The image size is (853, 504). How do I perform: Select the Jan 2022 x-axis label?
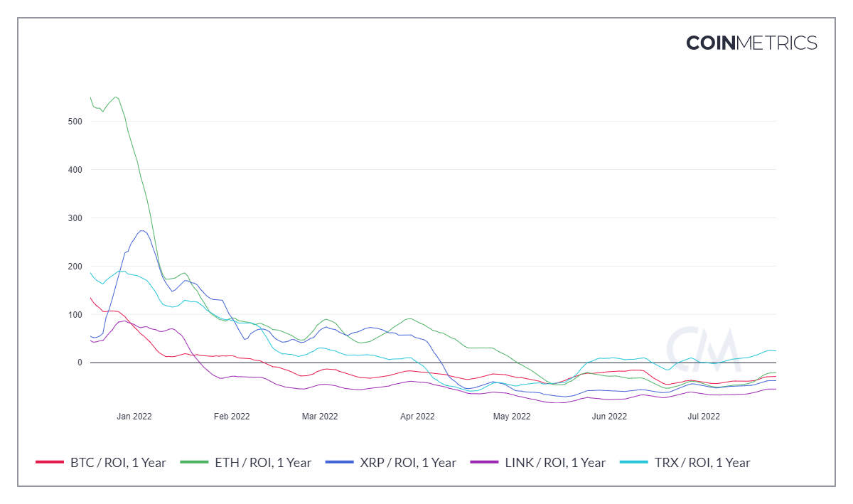pyautogui.click(x=134, y=417)
